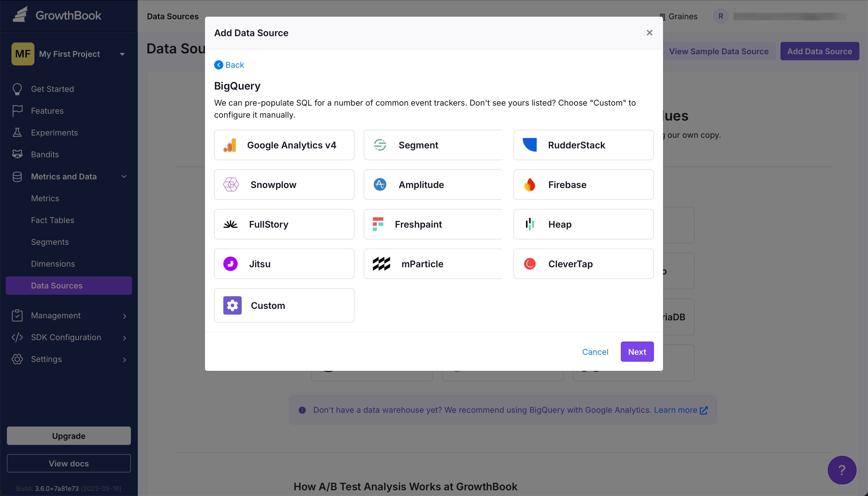The height and width of the screenshot is (496, 868).
Task: Click the RudderStack blue logo icon
Action: click(530, 145)
